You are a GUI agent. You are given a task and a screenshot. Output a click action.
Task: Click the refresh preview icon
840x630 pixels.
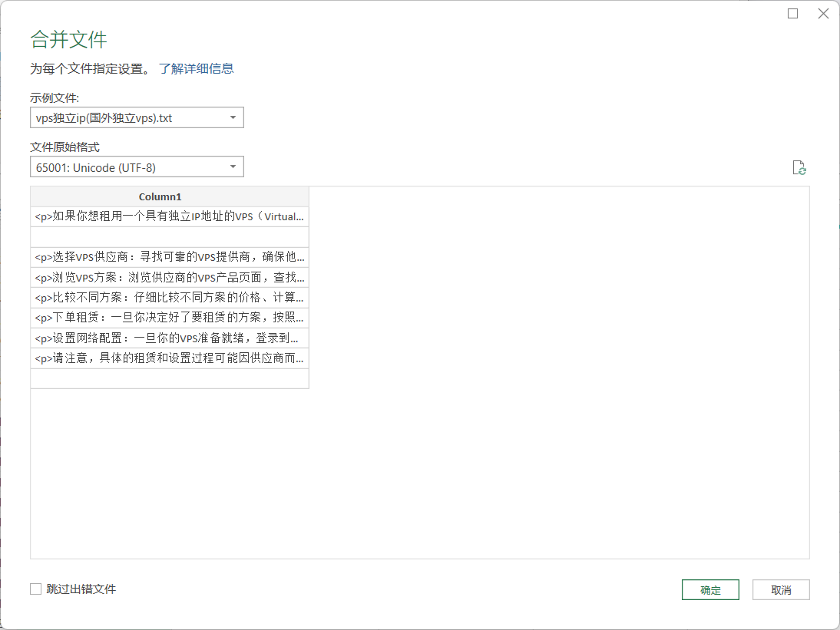(799, 168)
